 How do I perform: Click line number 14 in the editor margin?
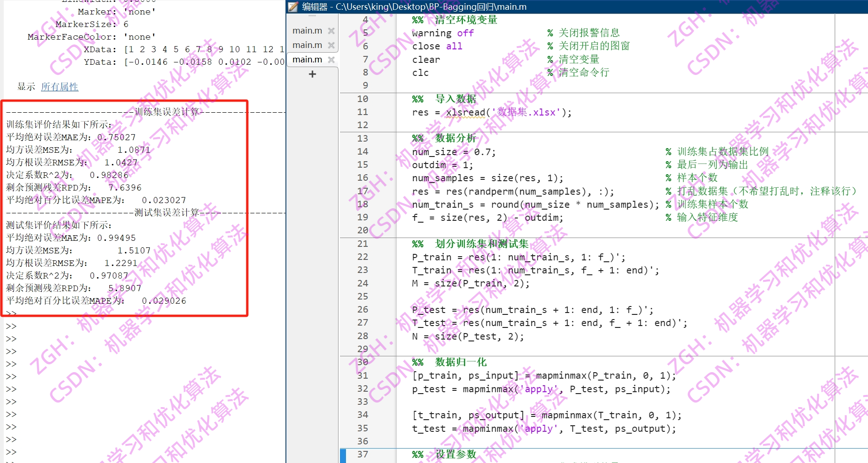pyautogui.click(x=362, y=151)
